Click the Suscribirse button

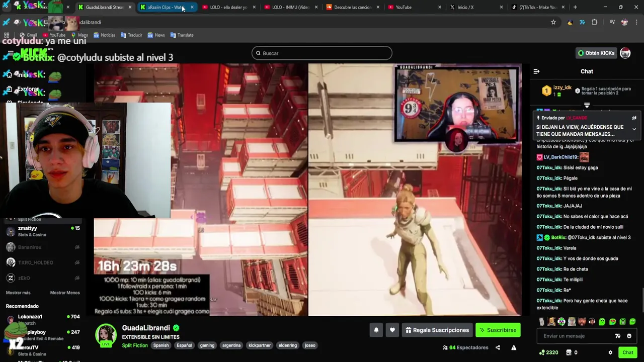[498, 330]
